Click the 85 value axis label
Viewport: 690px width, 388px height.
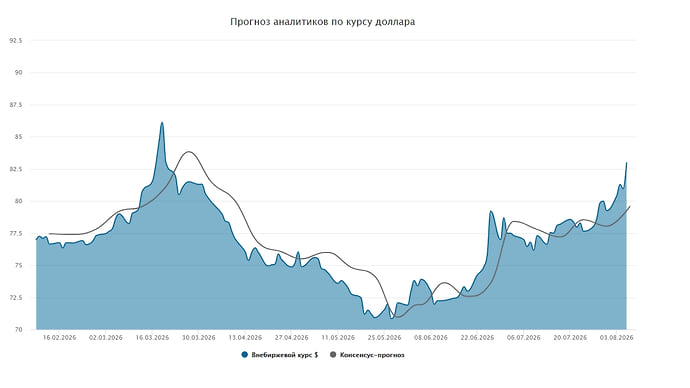pyautogui.click(x=19, y=137)
